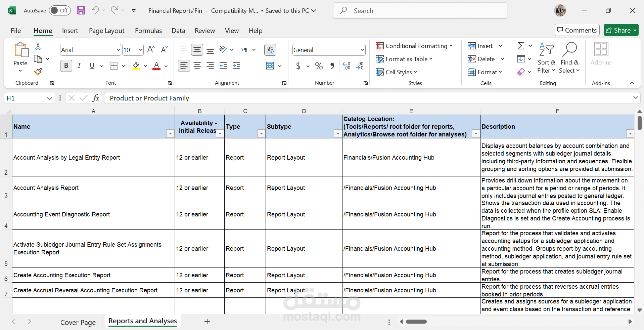Open the Number Format dropdown
This screenshot has height=330, width=644.
(328, 50)
